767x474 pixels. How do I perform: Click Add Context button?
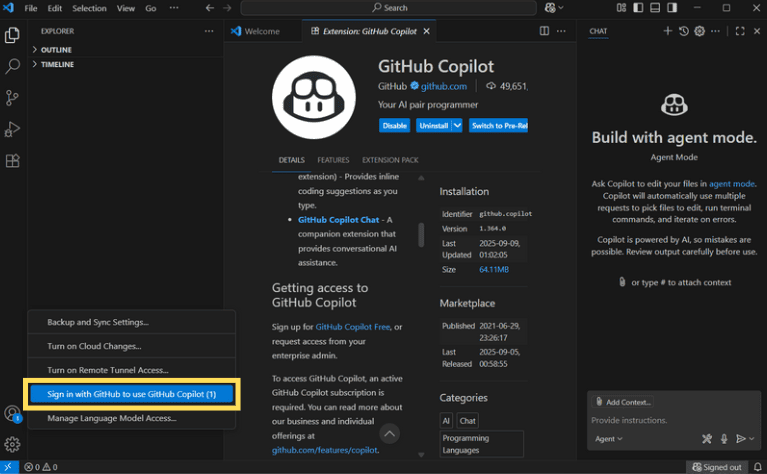tap(623, 402)
